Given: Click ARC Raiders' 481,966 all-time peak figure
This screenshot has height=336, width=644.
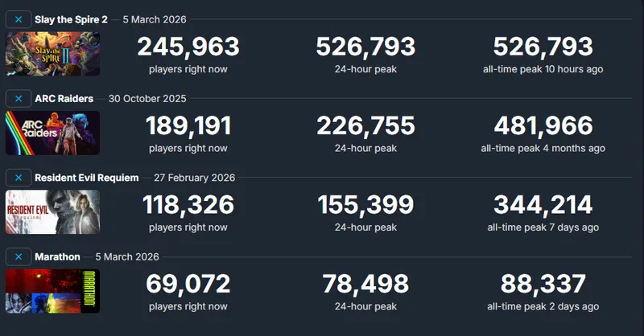Looking at the screenshot, I should pyautogui.click(x=543, y=126).
